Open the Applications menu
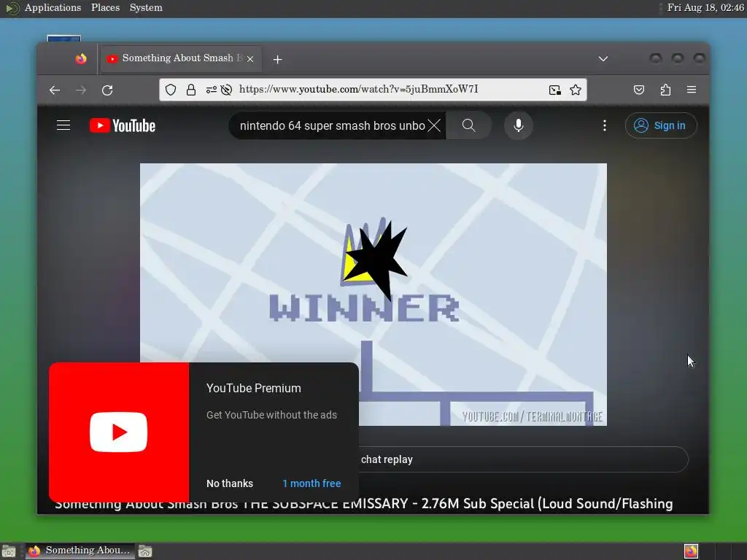Viewport: 747px width, 560px height. click(x=53, y=7)
